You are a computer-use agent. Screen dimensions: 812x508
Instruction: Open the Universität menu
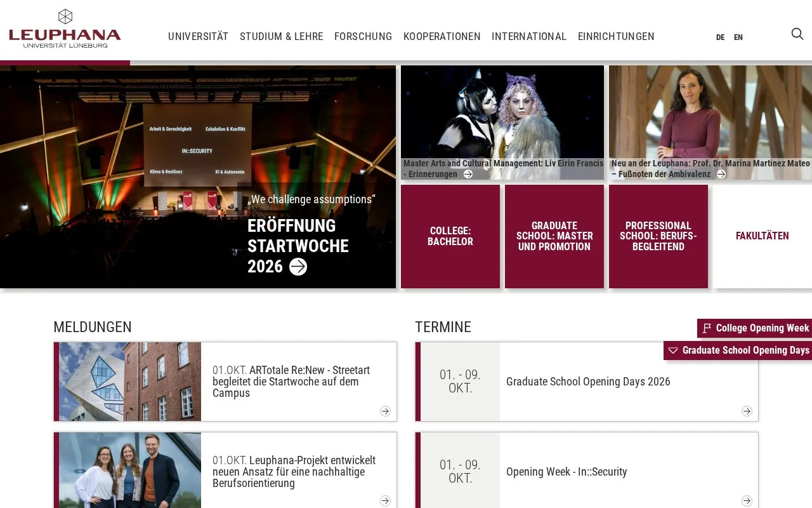point(198,36)
